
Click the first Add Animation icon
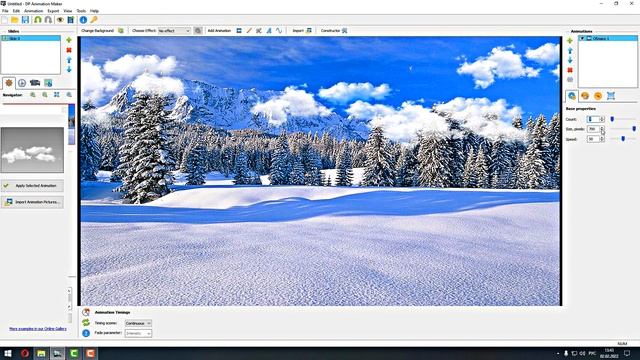click(x=239, y=31)
